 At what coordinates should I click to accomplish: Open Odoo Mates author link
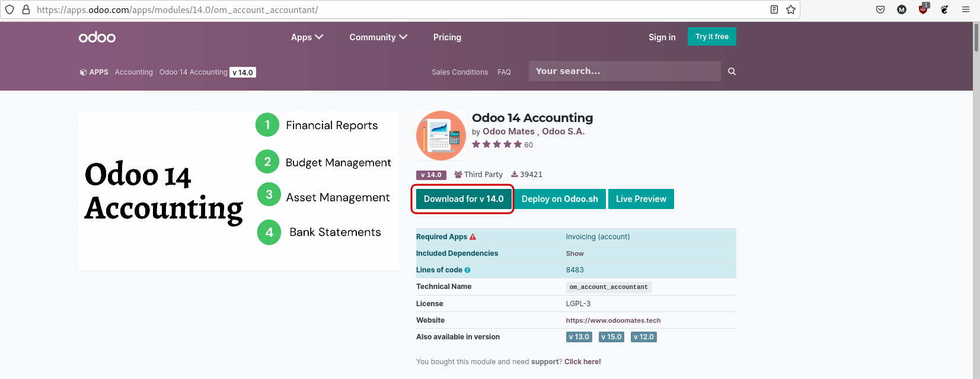click(509, 131)
